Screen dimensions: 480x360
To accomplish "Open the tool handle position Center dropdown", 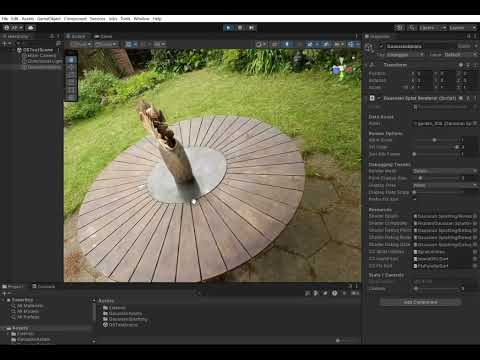I will click(x=81, y=44).
